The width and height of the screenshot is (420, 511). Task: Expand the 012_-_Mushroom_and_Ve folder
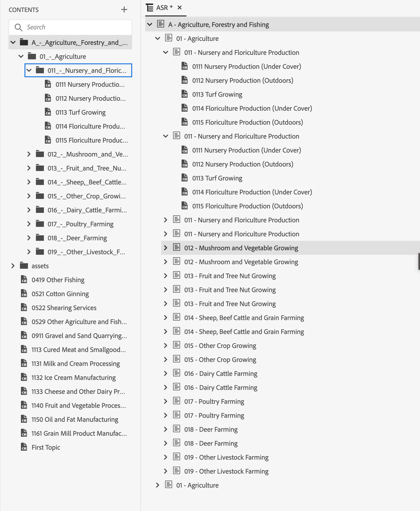29,154
